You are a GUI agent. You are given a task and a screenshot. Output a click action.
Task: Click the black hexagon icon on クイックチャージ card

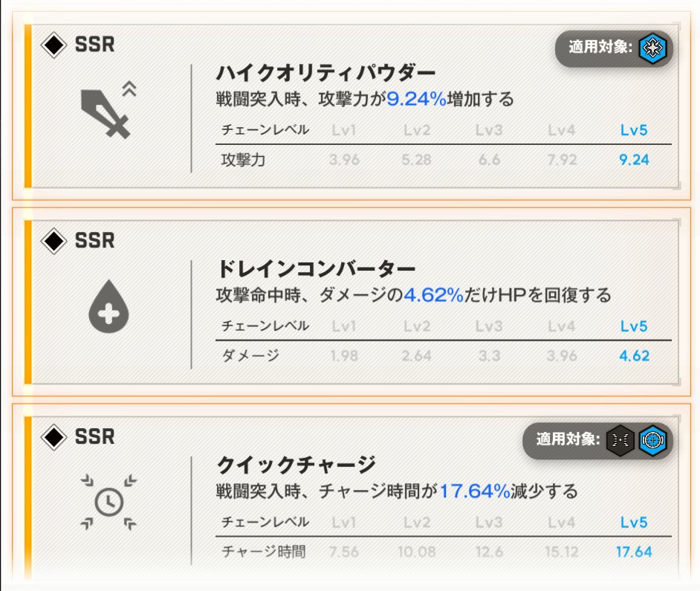pos(620,440)
